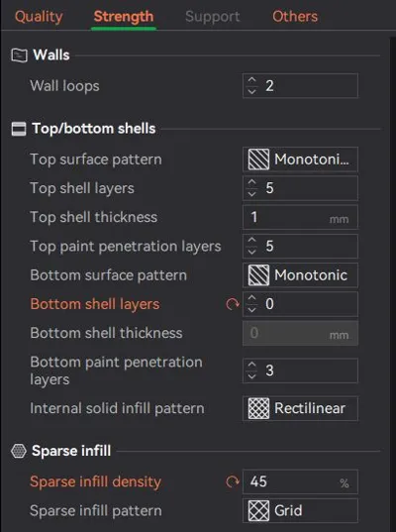Open the Top surface pattern dropdown
Screen dimensions: 396x532
point(300,160)
